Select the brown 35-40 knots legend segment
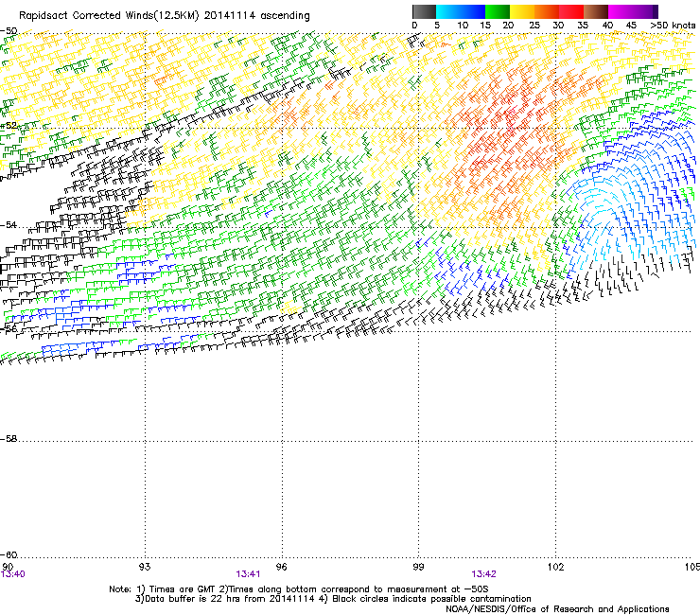 pos(596,11)
